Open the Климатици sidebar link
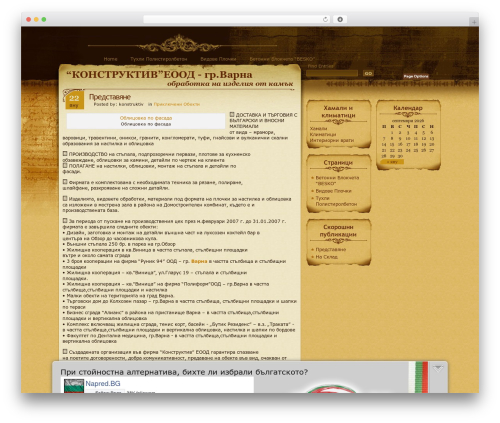This screenshot has height=423, width=500. tap(323, 134)
